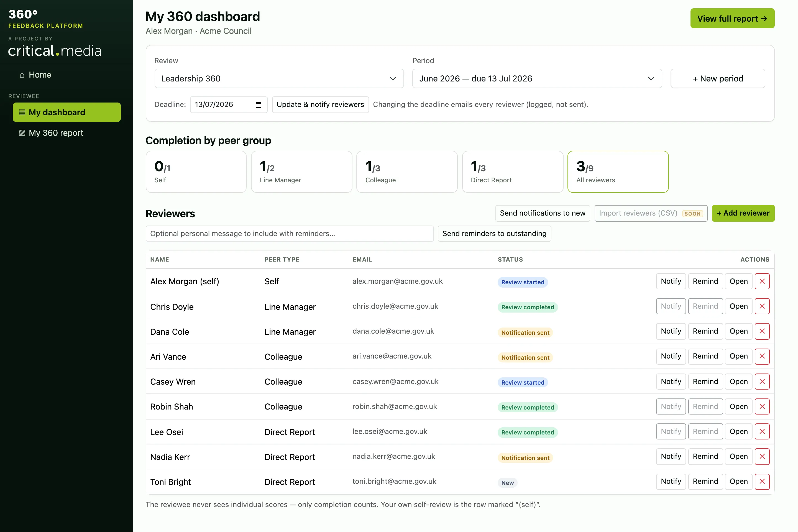Open Alex Morgan (self) review

click(739, 281)
